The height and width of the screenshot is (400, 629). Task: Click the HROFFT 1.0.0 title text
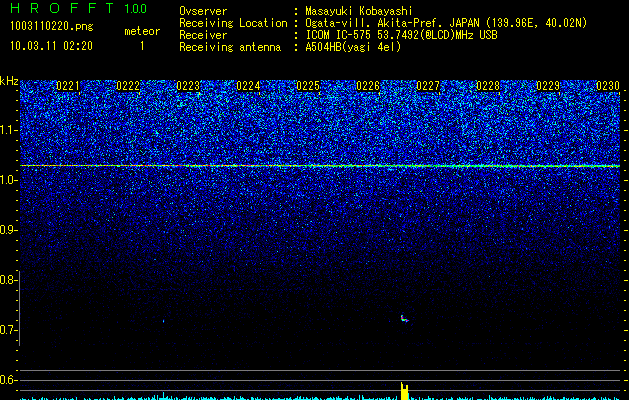pos(79,8)
